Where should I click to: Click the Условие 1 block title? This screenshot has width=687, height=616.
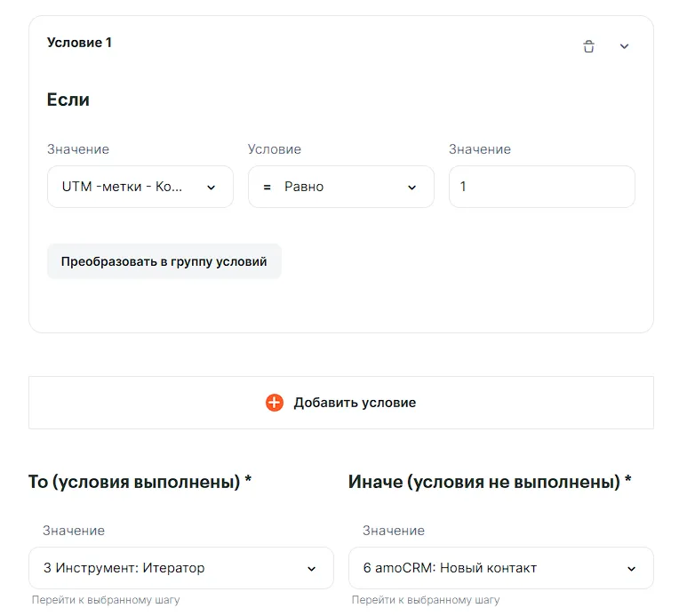79,43
